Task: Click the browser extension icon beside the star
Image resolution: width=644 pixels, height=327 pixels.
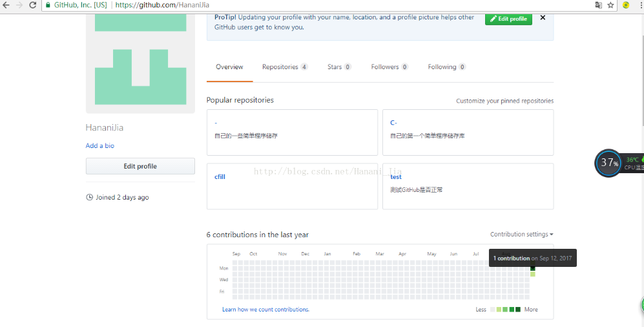Action: click(x=626, y=5)
